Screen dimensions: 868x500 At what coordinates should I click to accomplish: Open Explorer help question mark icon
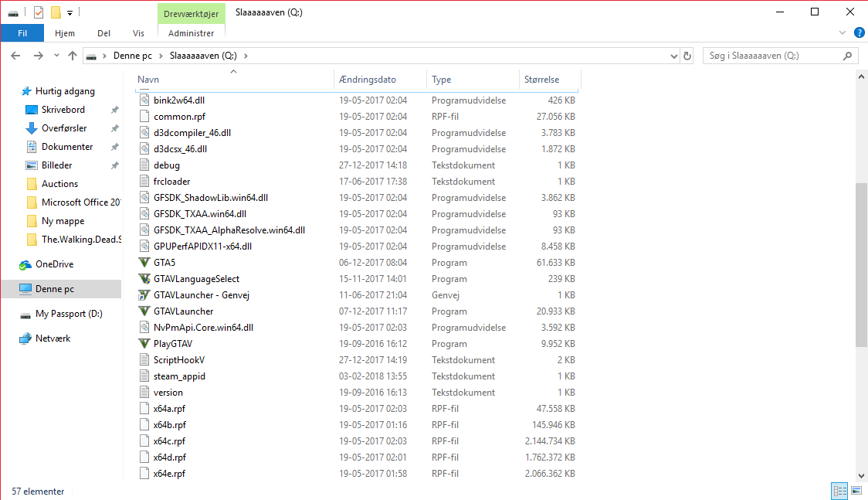click(860, 32)
